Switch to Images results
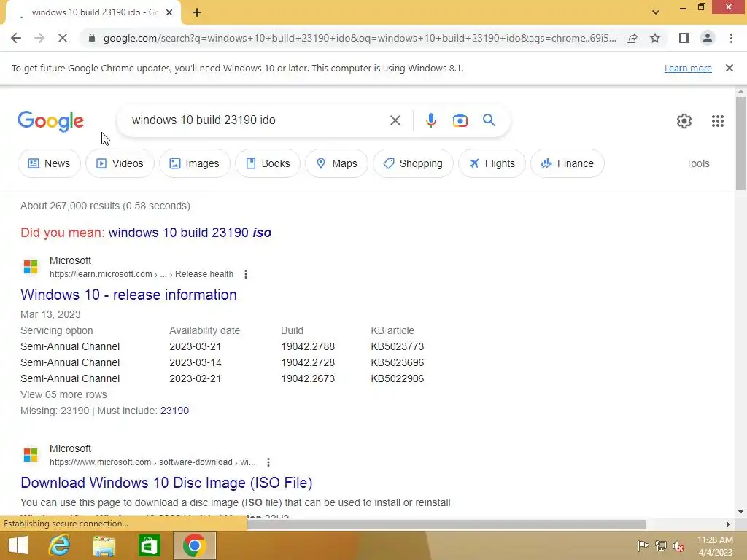This screenshot has height=560, width=747. pos(194,163)
